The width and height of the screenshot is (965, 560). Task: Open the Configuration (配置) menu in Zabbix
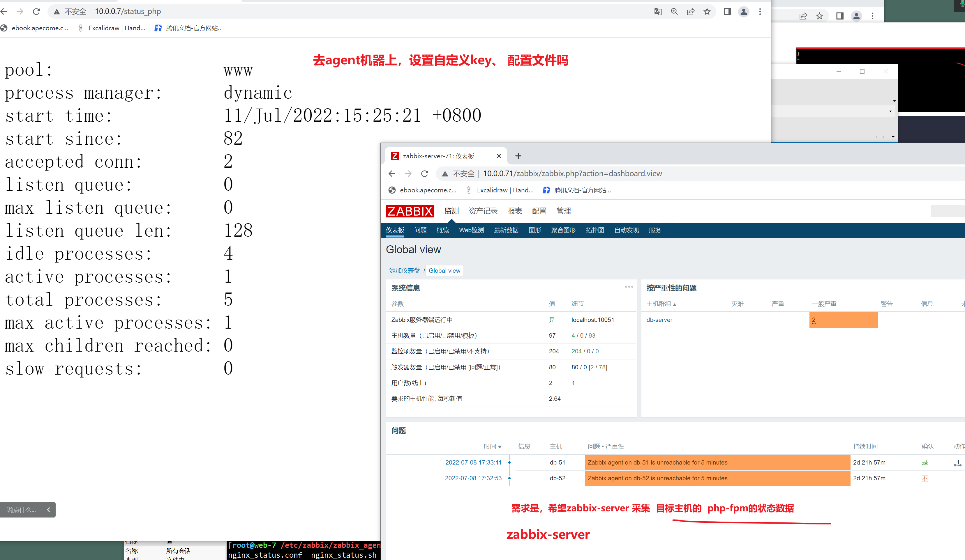pos(539,211)
